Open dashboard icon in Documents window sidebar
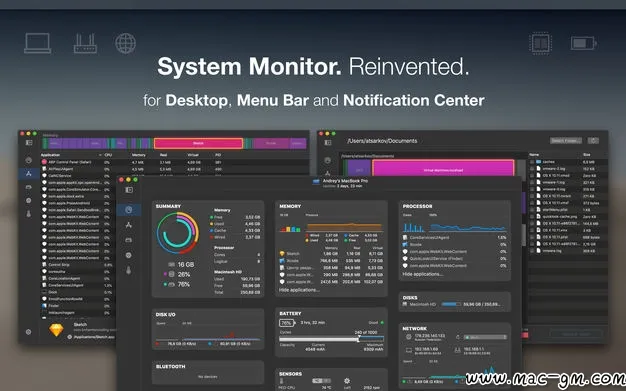The width and height of the screenshot is (626, 391). click(328, 160)
